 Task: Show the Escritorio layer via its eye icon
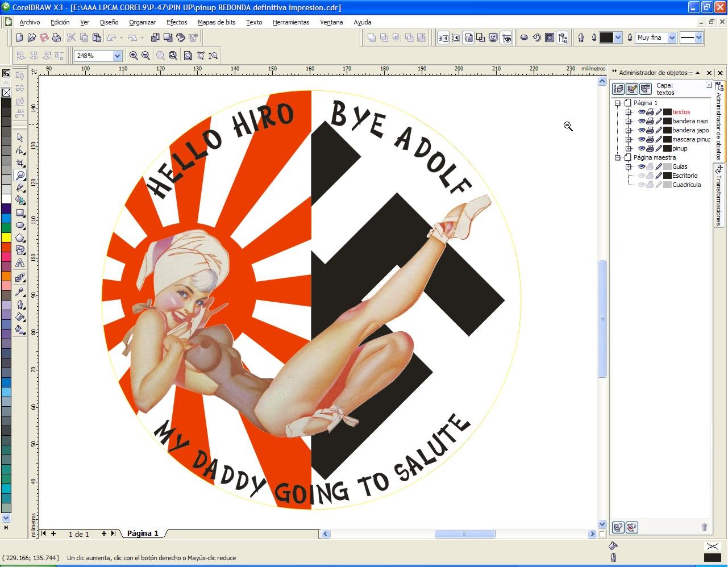[x=642, y=176]
